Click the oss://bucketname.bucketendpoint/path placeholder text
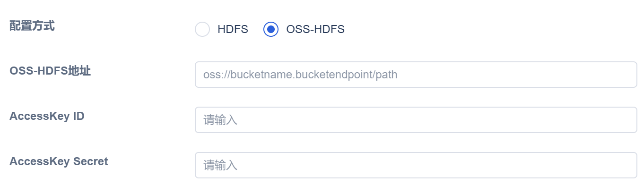This screenshot has width=644, height=185. (300, 75)
